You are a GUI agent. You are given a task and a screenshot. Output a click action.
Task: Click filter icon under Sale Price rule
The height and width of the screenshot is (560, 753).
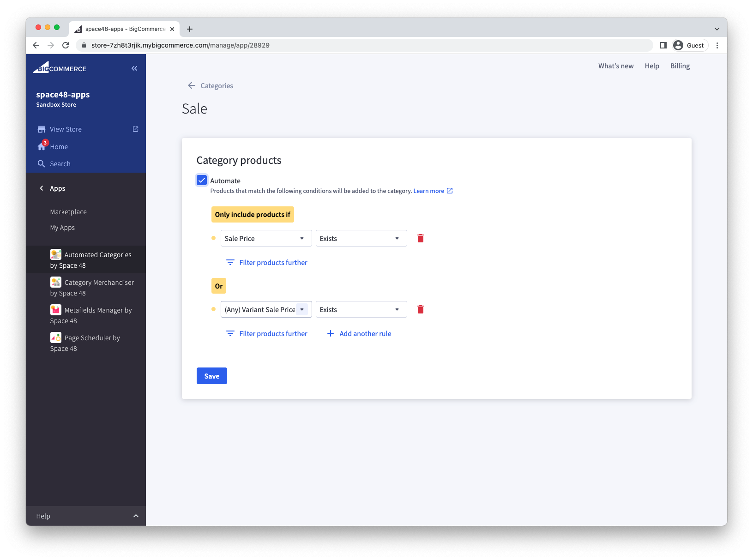pyautogui.click(x=230, y=262)
